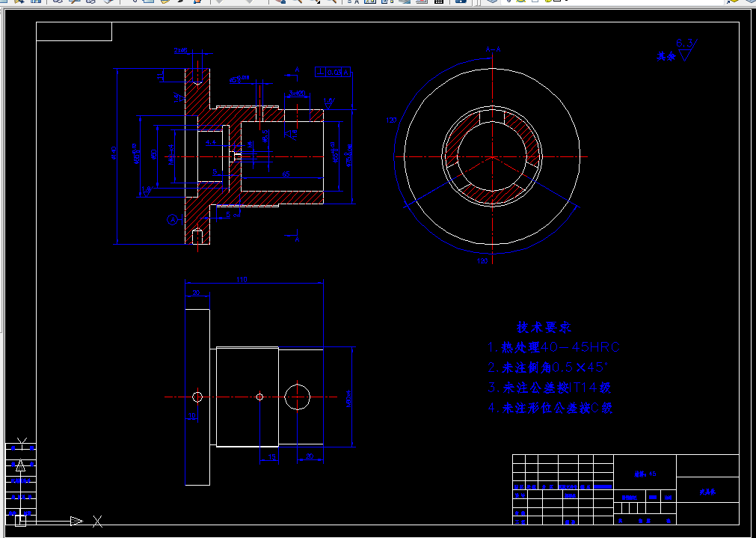Image resolution: width=756 pixels, height=538 pixels.
Task: Select the '3.未注公差按IT14级' note line
Action: 549,388
